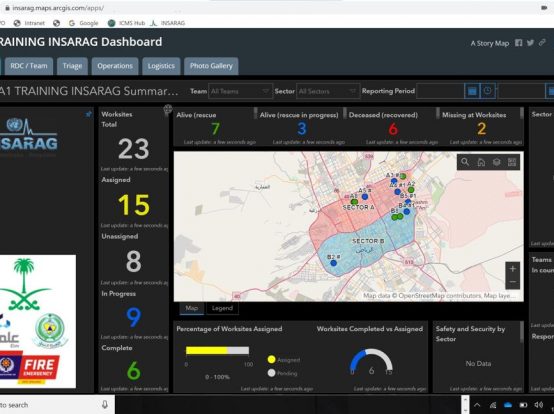Screen dimensions: 554x414
Task: Click the INSARAG logo image
Action: pyautogui.click(x=29, y=135)
